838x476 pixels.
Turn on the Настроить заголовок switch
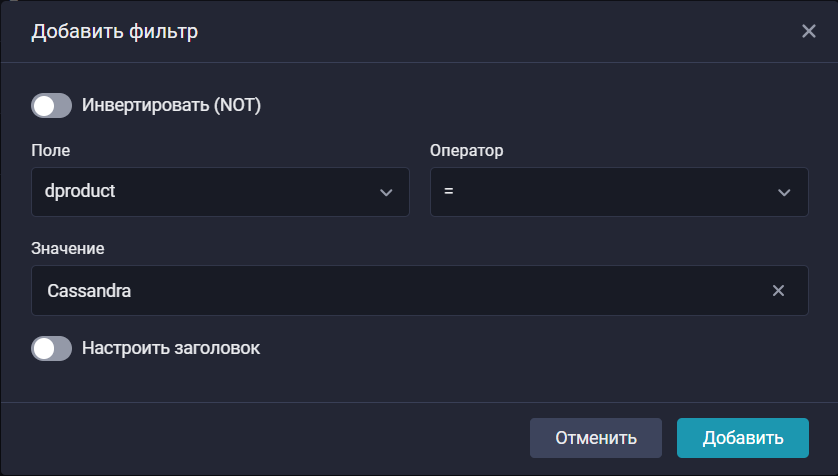coord(52,348)
